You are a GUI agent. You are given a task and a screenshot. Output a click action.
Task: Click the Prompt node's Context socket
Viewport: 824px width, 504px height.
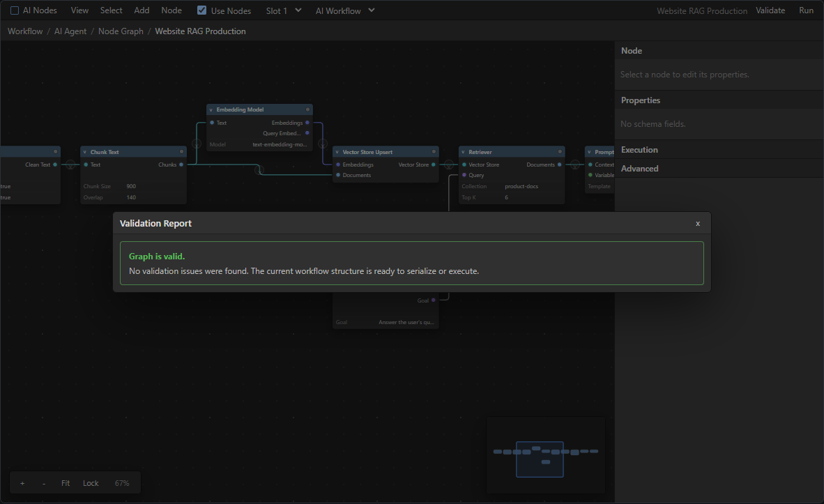(590, 165)
